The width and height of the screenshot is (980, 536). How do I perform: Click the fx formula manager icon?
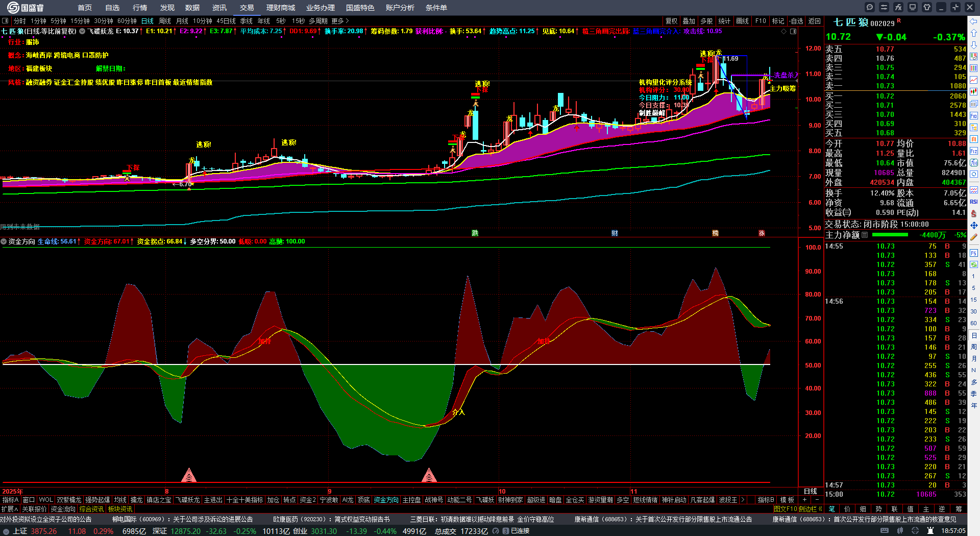click(898, 7)
